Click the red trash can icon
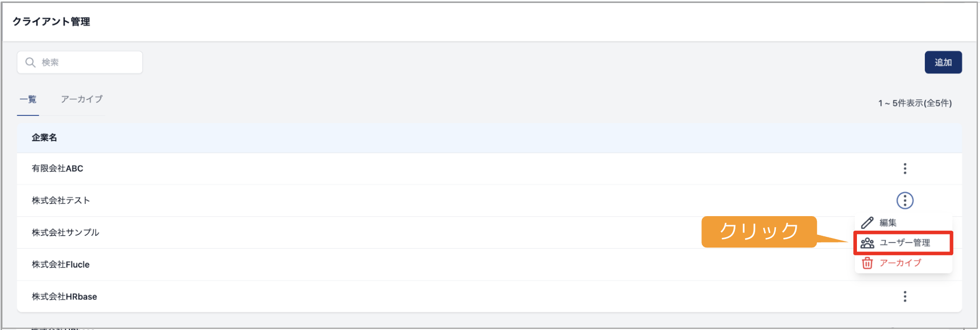This screenshot has height=330, width=980. [x=867, y=263]
